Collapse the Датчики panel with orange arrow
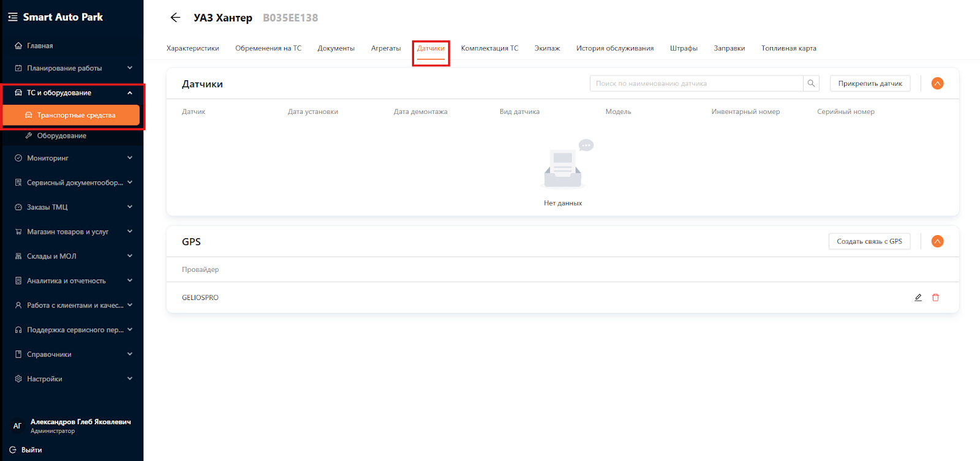The image size is (980, 461). (937, 83)
